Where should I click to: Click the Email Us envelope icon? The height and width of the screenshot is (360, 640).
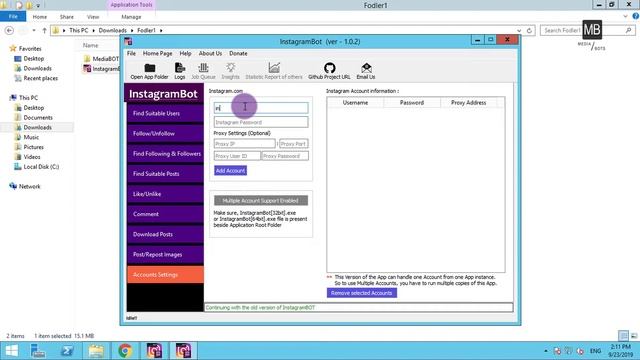366,71
